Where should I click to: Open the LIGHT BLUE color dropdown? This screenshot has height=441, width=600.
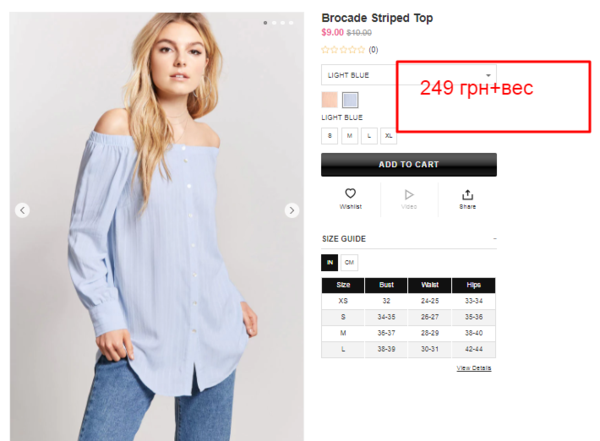click(x=409, y=75)
